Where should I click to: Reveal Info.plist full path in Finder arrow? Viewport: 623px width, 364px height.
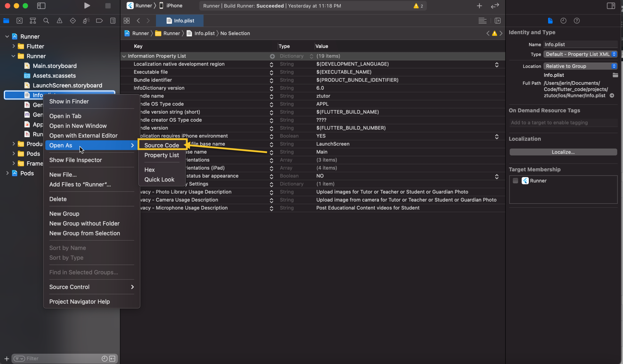(612, 95)
